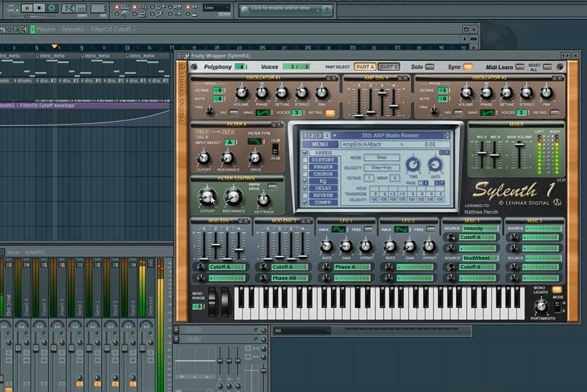Screen dimensions: 587x392
Task: Toggle the Sync switch
Action: pyautogui.click(x=468, y=67)
